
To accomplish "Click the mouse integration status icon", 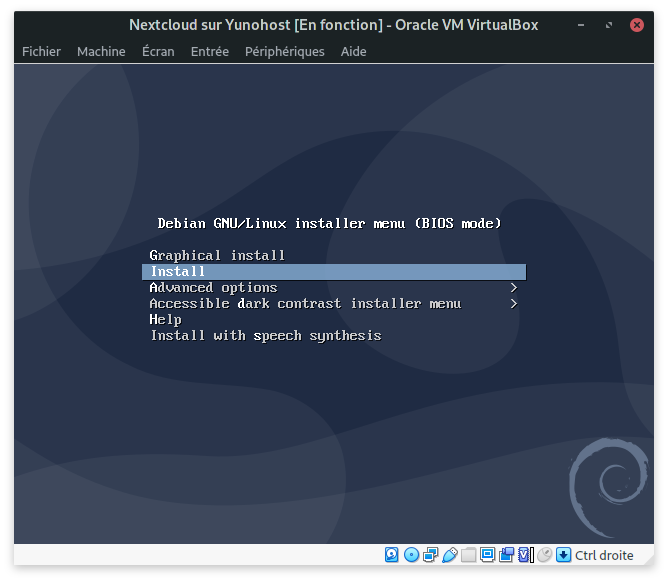I will (x=544, y=555).
